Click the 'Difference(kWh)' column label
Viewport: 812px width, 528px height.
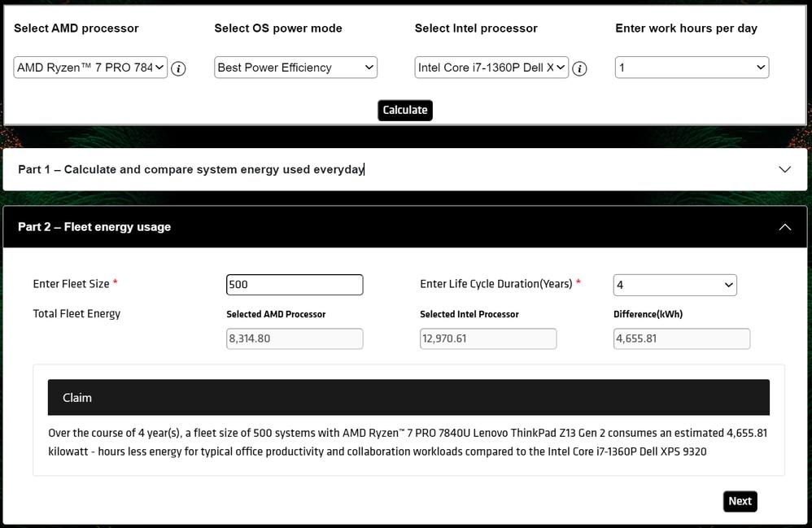click(648, 314)
